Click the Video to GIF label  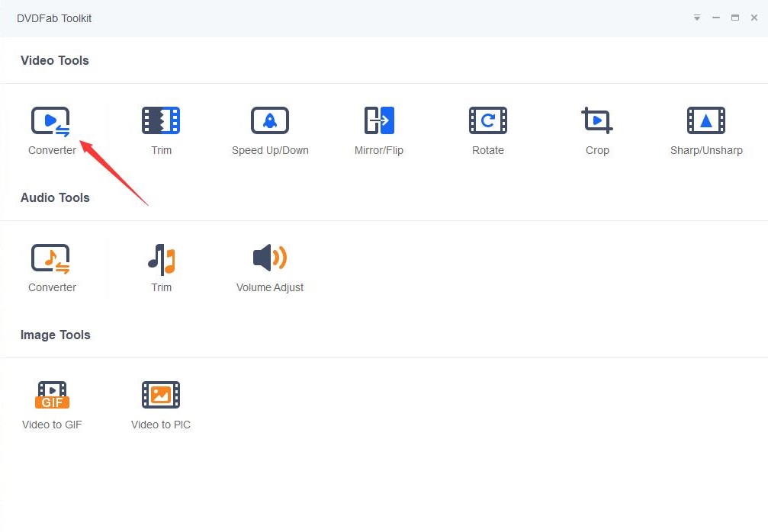(52, 425)
